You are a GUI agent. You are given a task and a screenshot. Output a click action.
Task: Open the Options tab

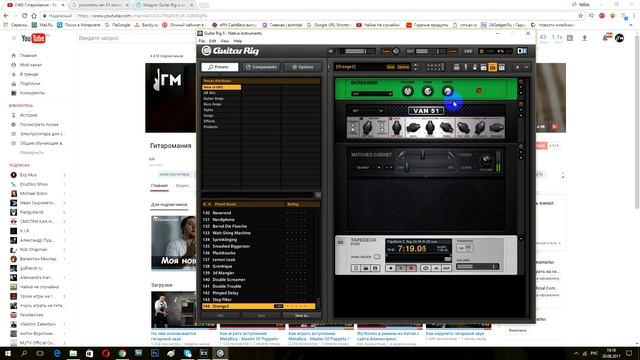302,67
